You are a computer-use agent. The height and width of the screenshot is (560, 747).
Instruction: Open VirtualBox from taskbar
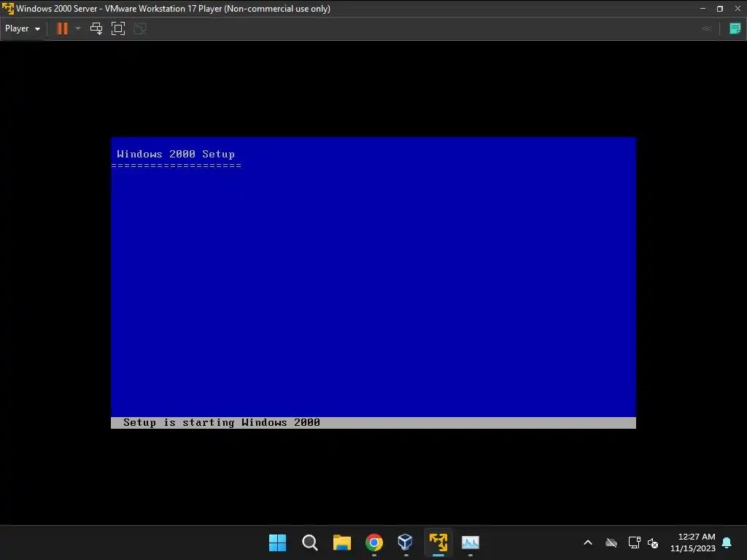coord(406,542)
